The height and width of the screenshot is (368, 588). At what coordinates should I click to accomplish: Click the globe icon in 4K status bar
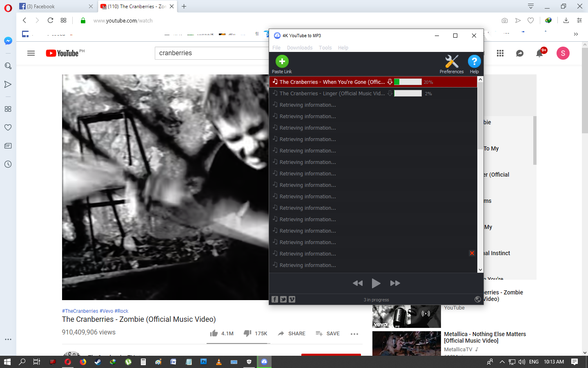point(478,299)
